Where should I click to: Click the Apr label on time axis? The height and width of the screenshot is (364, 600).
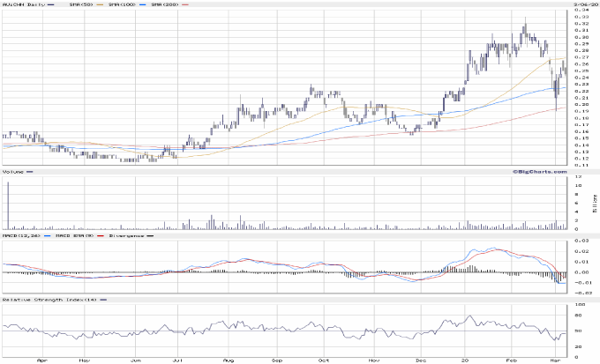coord(42,360)
